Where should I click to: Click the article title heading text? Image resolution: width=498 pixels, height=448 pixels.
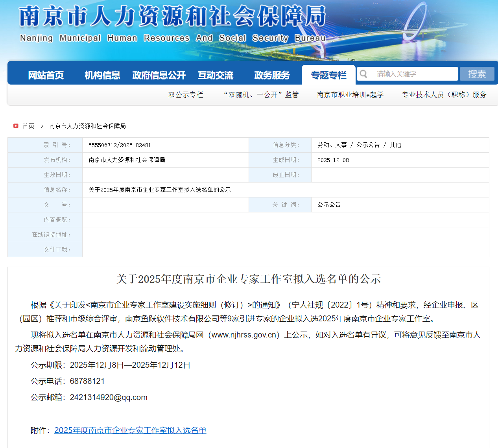[248, 279]
